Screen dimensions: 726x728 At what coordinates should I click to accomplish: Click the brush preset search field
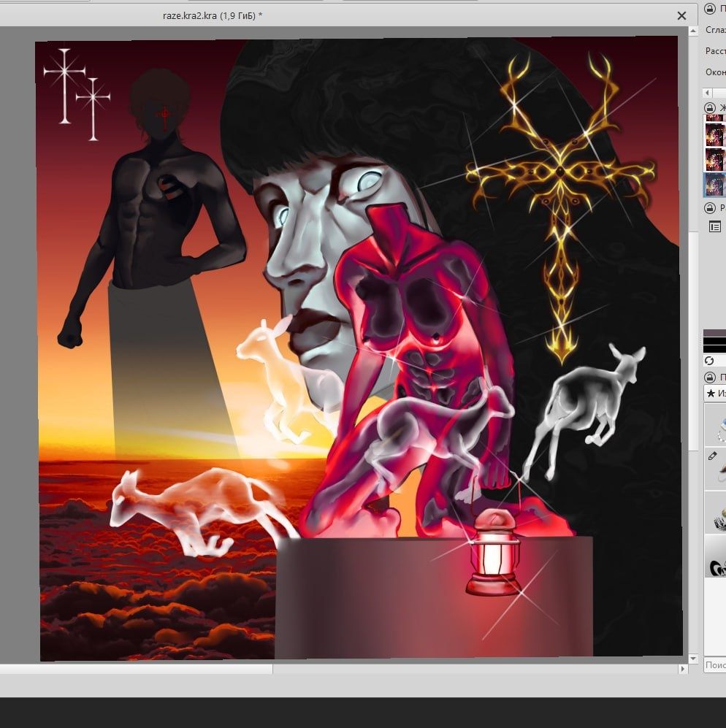pos(715,665)
